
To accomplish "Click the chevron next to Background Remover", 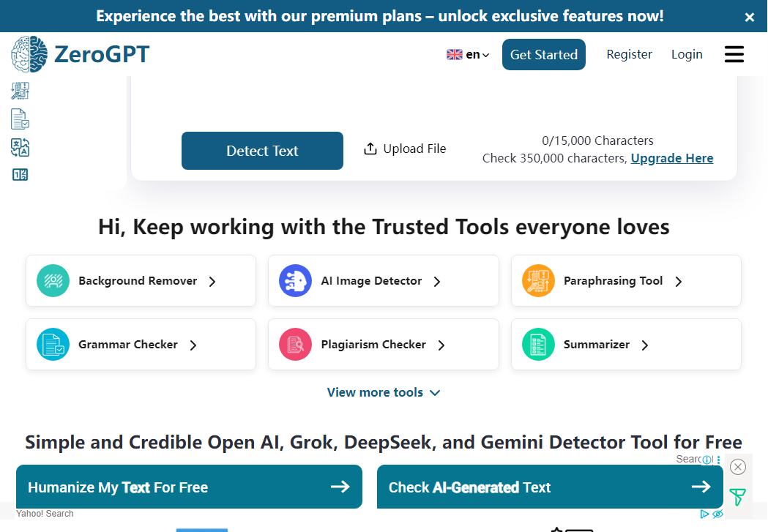I will tap(212, 282).
